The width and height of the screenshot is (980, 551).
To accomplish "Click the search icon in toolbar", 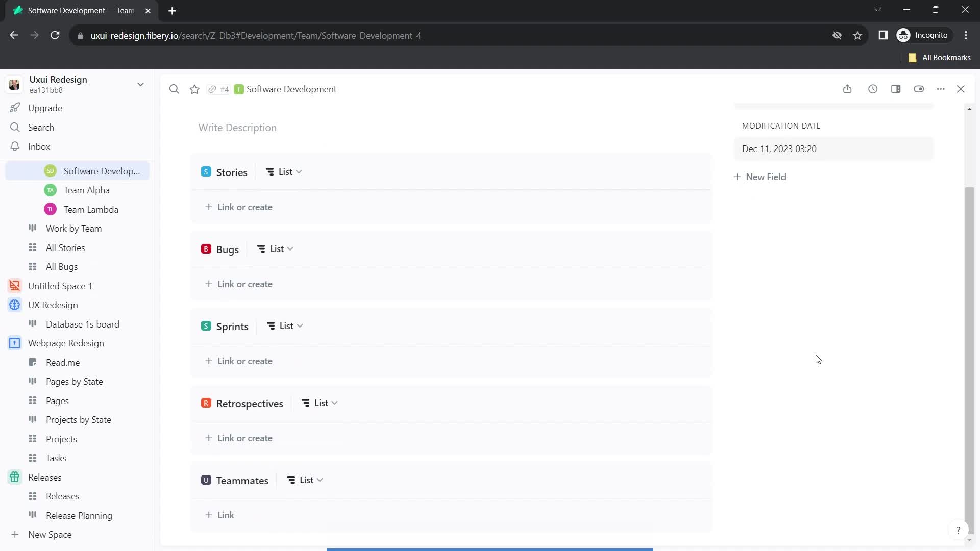I will [174, 89].
